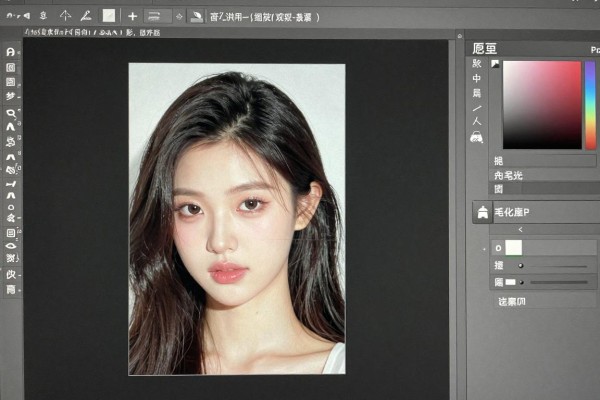Select the ellipse eye-shaped tool in left toolbar
This screenshot has width=600, height=400.
point(11,246)
